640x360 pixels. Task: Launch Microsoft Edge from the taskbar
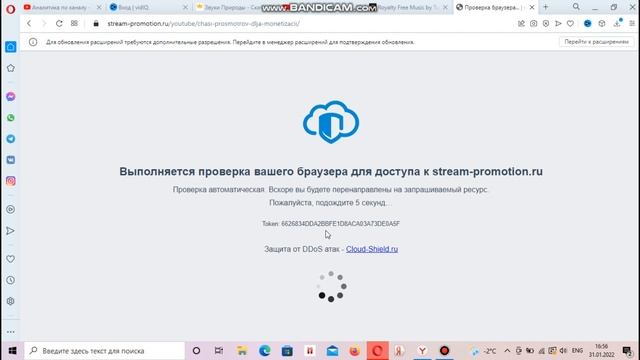coord(264,351)
